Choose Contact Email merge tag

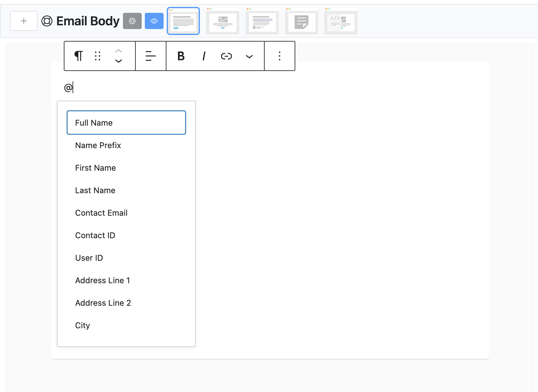tap(101, 213)
